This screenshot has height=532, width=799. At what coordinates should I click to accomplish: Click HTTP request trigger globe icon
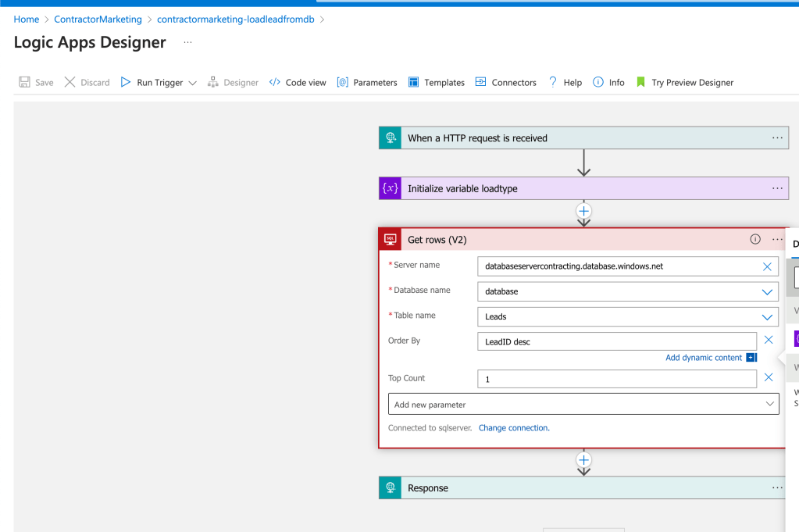tap(391, 138)
